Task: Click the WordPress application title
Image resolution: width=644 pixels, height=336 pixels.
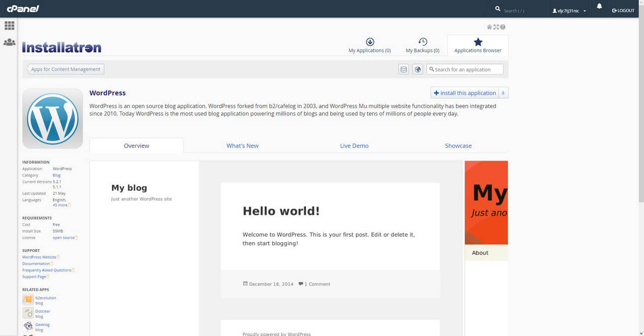Action: (x=108, y=93)
